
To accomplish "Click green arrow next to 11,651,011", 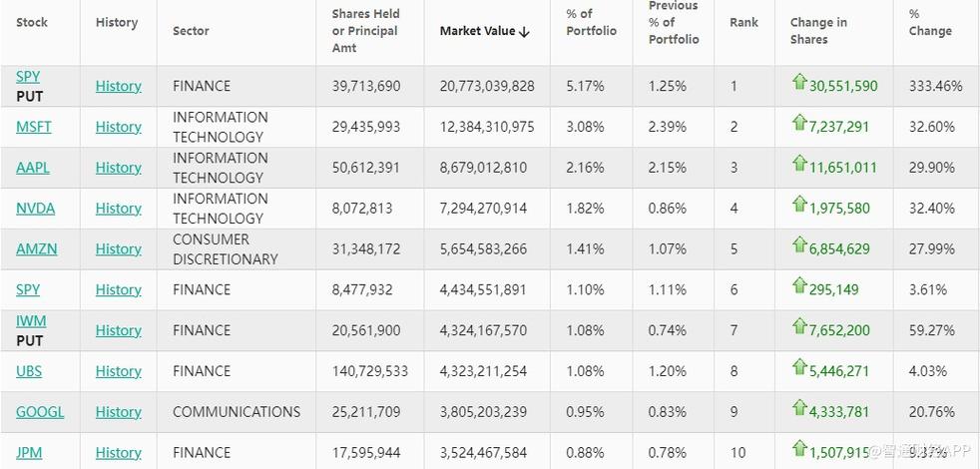I will pos(798,164).
